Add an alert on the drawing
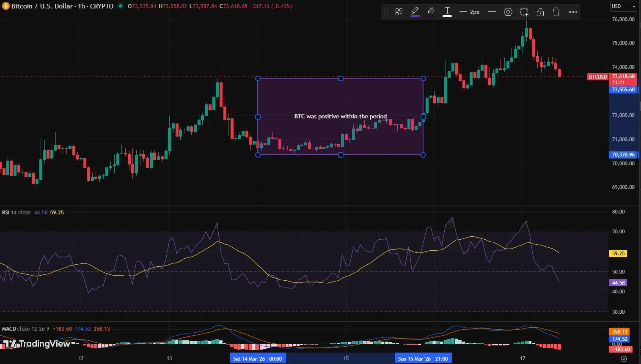Image resolution: width=641 pixels, height=364 pixels. [x=524, y=12]
